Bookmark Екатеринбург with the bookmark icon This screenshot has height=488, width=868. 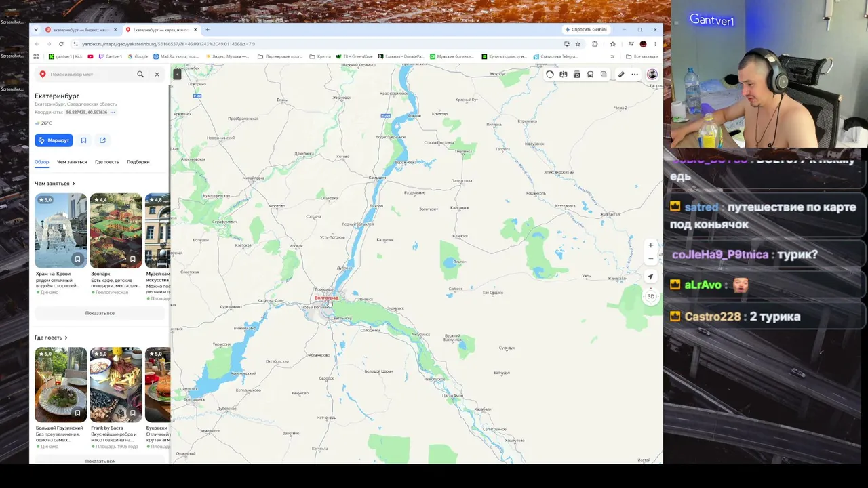[83, 140]
